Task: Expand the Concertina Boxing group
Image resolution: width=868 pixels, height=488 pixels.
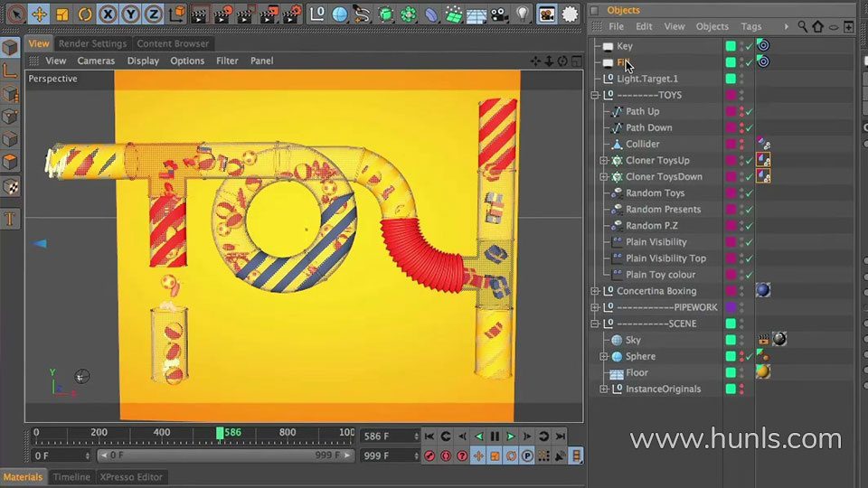Action: 595,291
